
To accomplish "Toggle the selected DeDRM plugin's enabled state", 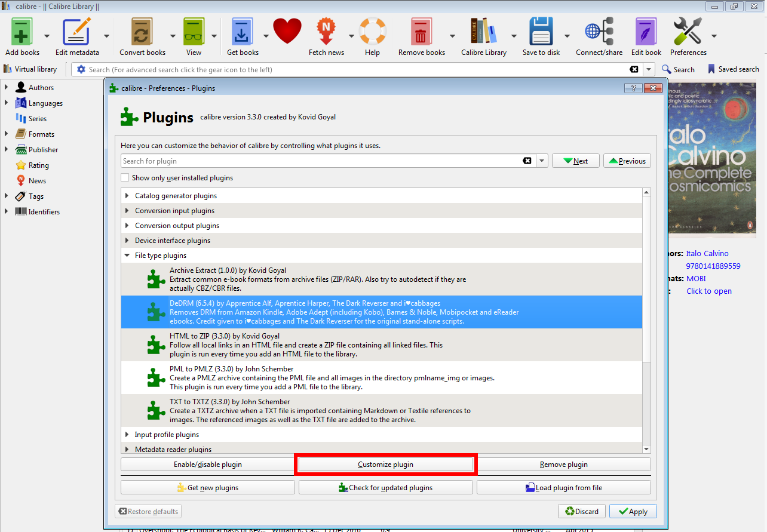I will point(207,464).
